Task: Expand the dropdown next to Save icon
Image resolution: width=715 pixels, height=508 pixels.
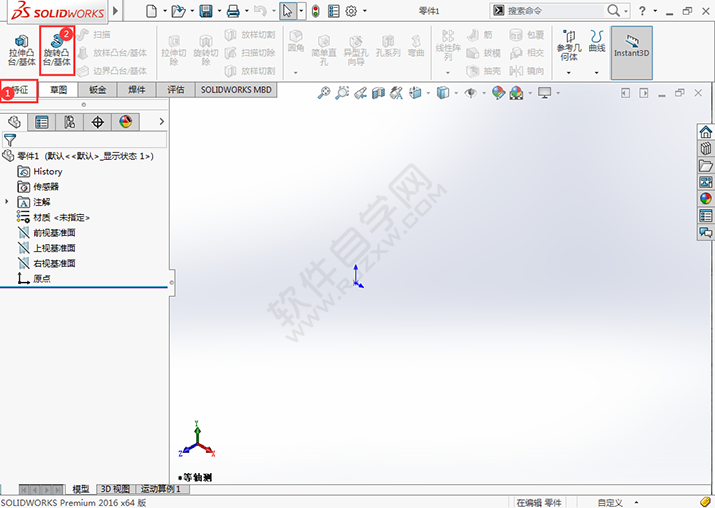Action: tap(219, 10)
